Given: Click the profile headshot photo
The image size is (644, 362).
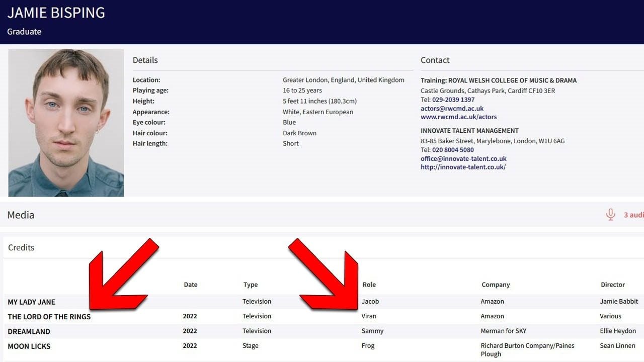Looking at the screenshot, I should point(66,123).
